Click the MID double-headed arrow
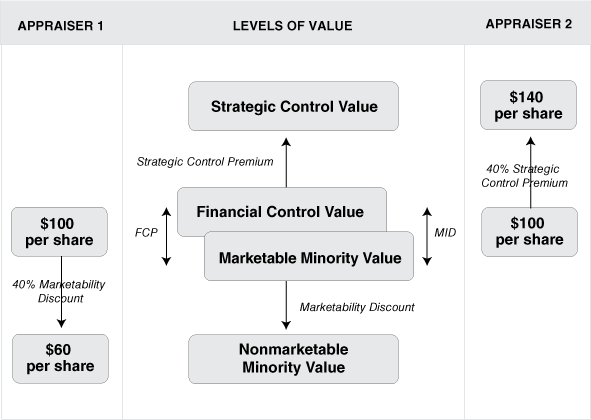Screen dimensions: 591x420 pos(427,236)
